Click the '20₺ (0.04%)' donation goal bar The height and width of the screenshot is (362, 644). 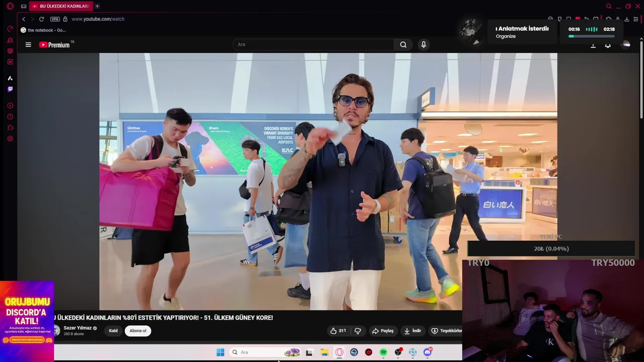point(551,249)
